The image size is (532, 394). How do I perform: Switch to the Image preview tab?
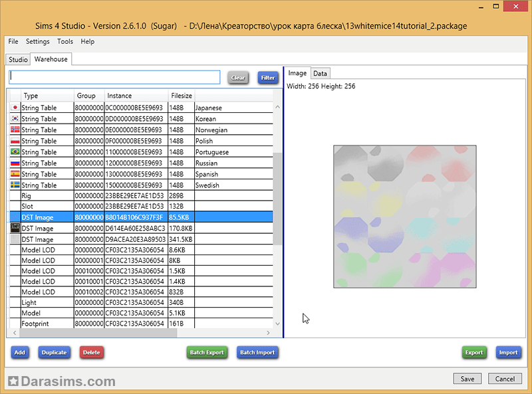point(297,73)
